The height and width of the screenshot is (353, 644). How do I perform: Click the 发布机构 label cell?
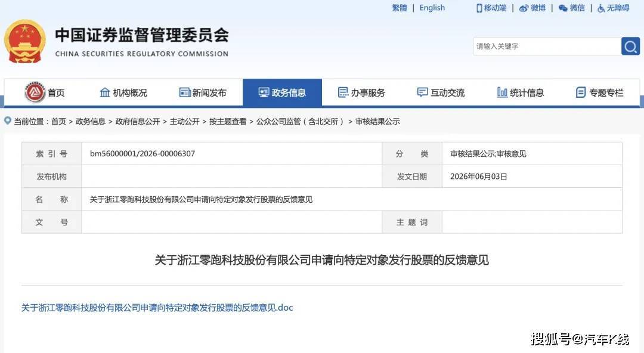click(52, 176)
